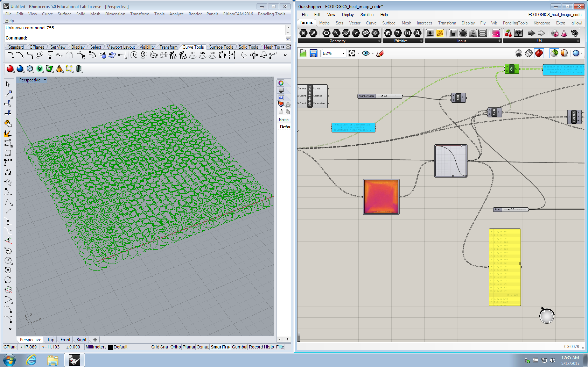Open the Maths tab in Grasshopper
588x367 pixels.
click(324, 23)
